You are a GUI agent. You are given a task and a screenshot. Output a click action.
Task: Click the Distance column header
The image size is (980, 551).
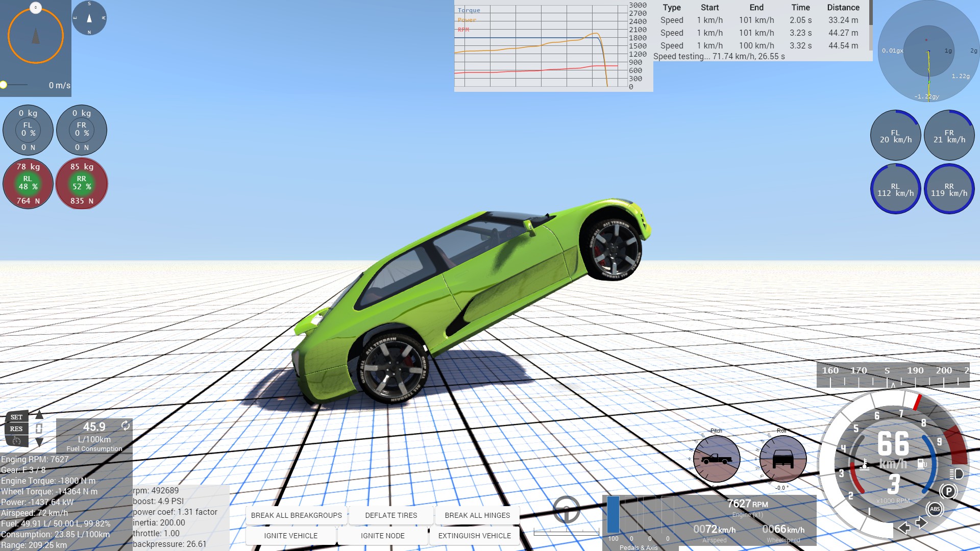coord(843,7)
